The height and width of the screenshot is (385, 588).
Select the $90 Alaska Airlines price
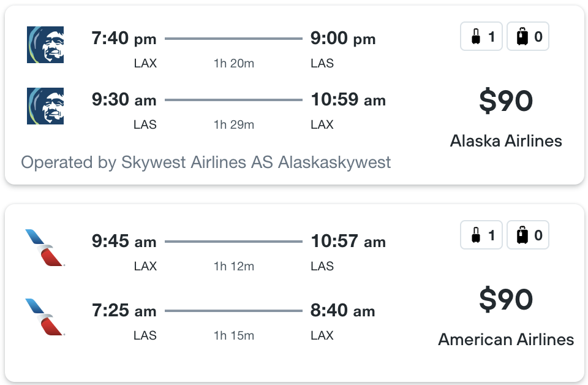(506, 102)
